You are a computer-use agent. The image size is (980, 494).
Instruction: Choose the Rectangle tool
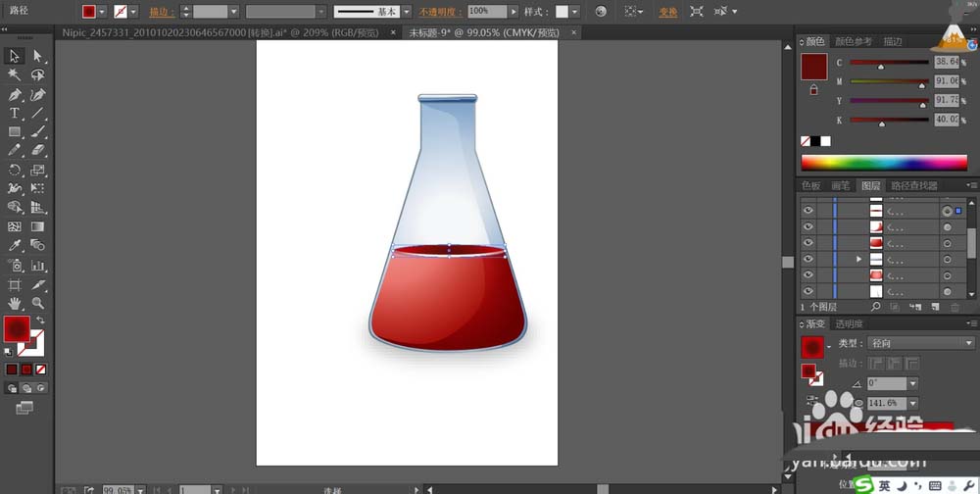[x=14, y=132]
